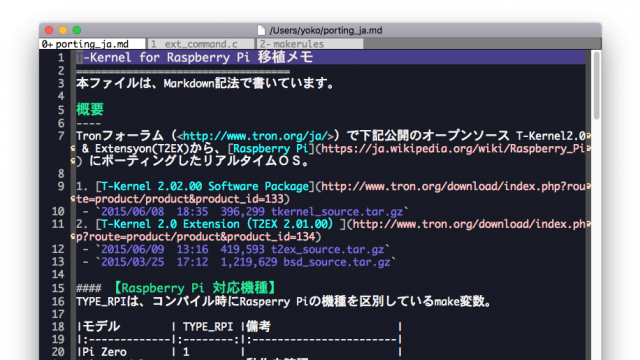Click the table separator row on line 19
Screen dimensions: 640x360
pos(240,340)
